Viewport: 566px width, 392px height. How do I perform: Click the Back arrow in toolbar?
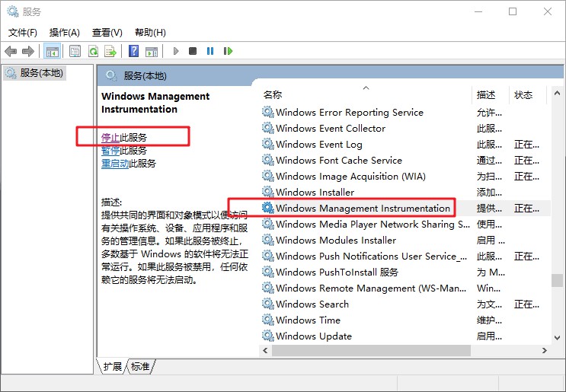11,51
